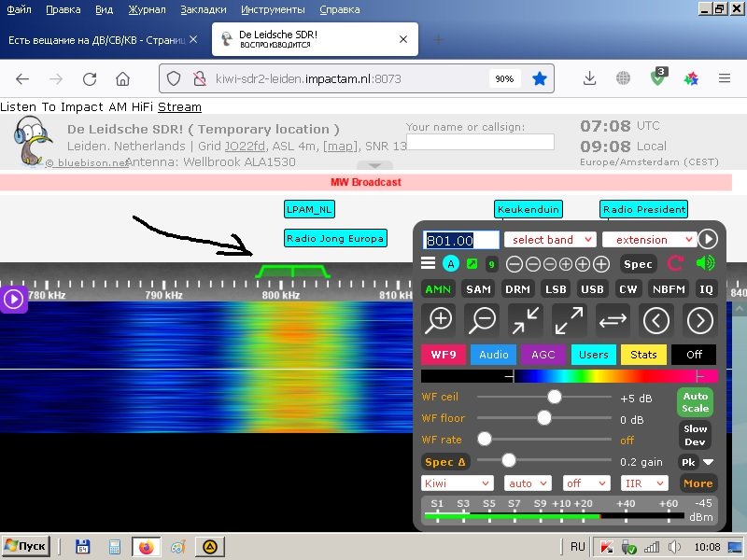Viewport: 747px width, 560px height.
Task: Expand the Pk dropdown arrow
Action: tap(709, 462)
